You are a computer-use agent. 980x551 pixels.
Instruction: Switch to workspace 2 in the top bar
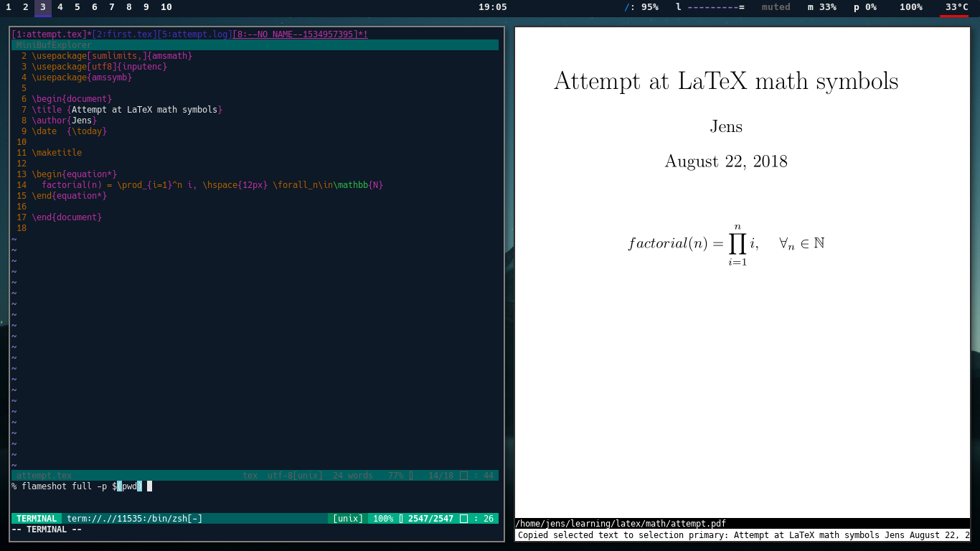point(26,7)
